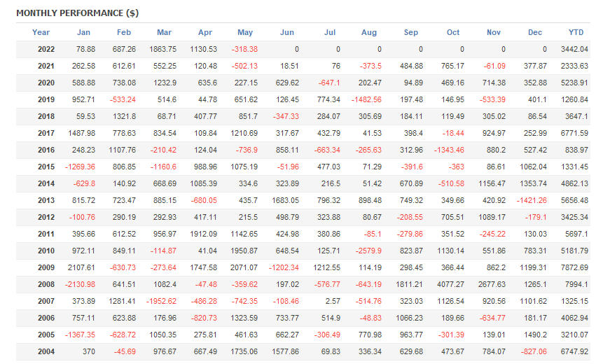
Task: Sort by the Jan column header
Action: coord(83,32)
